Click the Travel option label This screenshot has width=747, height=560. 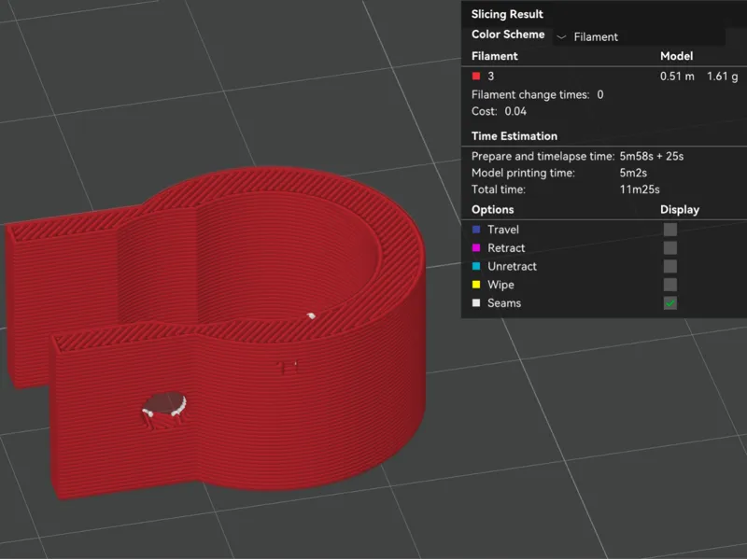click(x=502, y=230)
